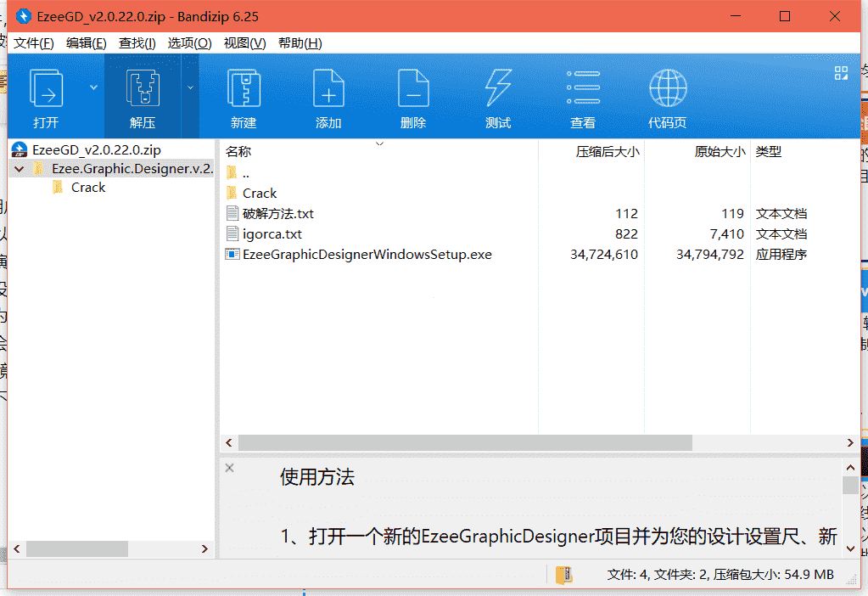Toggle the toolbar grid layout icon
This screenshot has height=596, width=868.
click(841, 73)
